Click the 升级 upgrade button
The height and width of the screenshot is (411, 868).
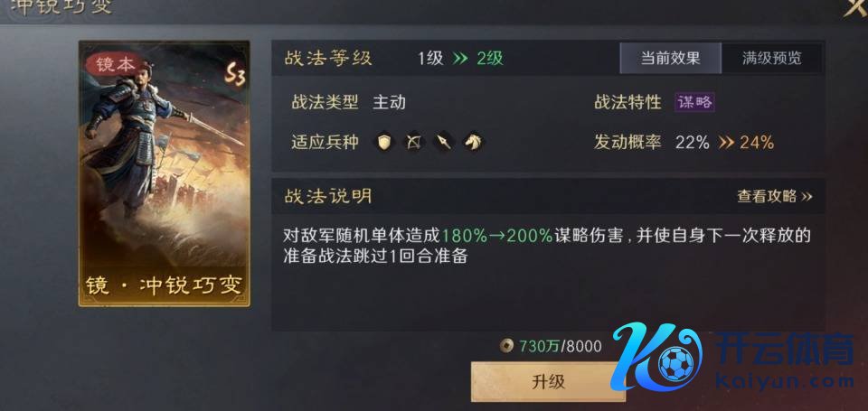click(x=548, y=382)
